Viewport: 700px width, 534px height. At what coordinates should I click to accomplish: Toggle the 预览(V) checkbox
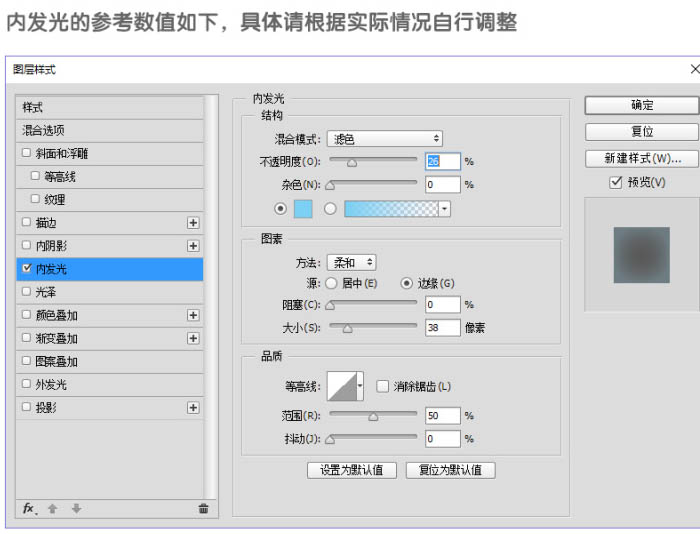616,182
